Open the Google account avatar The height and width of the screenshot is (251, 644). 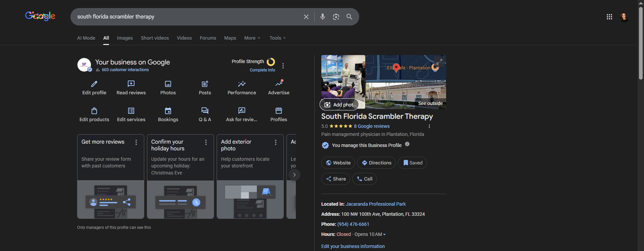(624, 17)
